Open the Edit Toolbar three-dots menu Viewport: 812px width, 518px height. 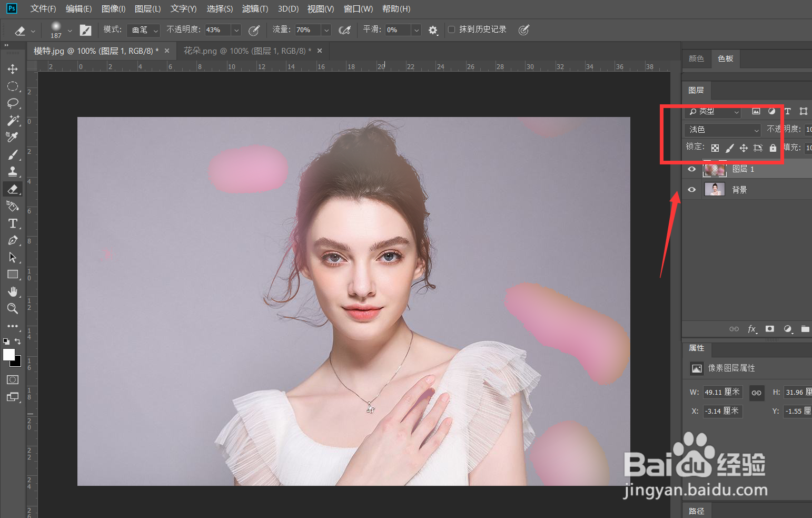[x=13, y=326]
